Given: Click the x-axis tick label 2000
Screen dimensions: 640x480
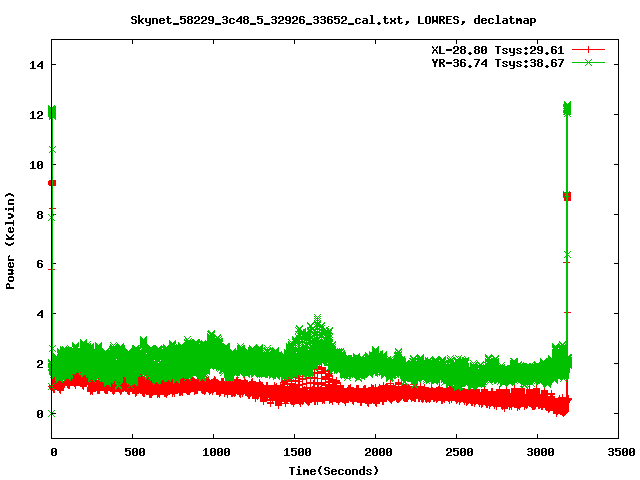Looking at the screenshot, I should pyautogui.click(x=378, y=452).
